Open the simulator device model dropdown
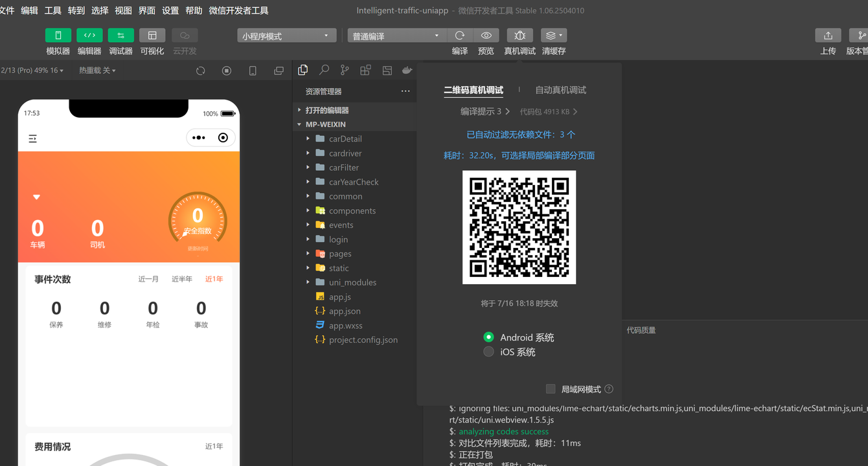 (x=32, y=71)
